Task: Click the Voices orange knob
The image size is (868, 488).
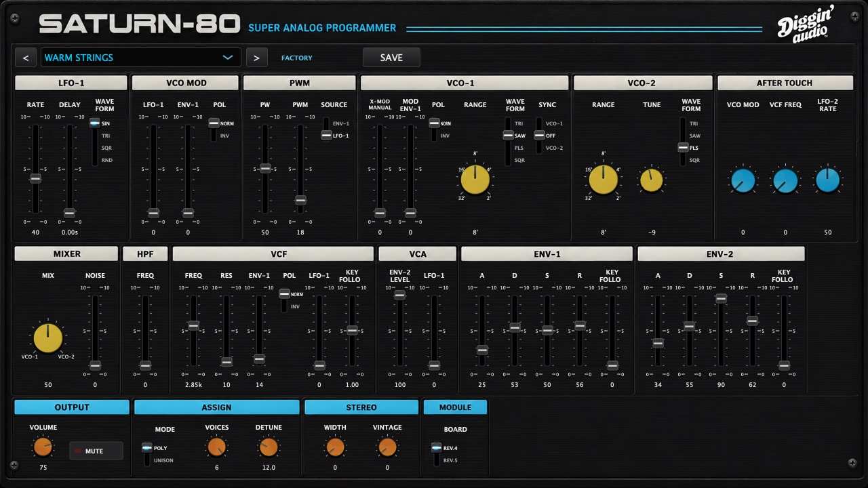Action: pyautogui.click(x=216, y=447)
